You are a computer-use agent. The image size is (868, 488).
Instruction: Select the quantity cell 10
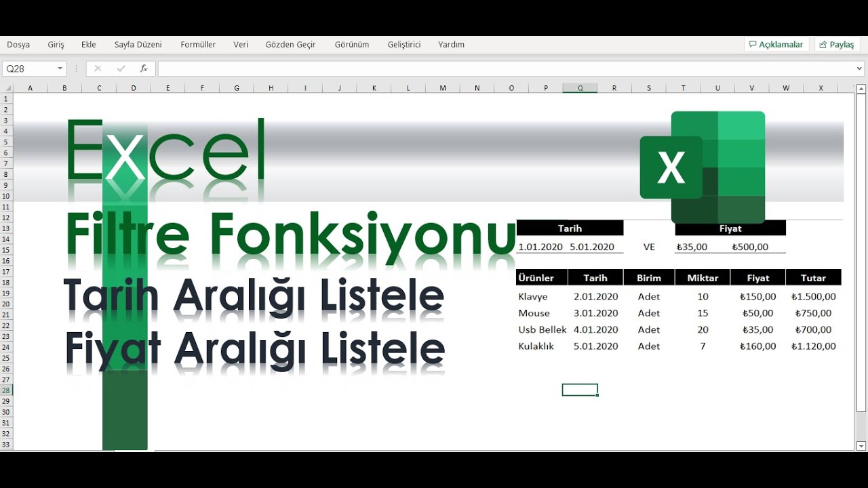coord(703,297)
